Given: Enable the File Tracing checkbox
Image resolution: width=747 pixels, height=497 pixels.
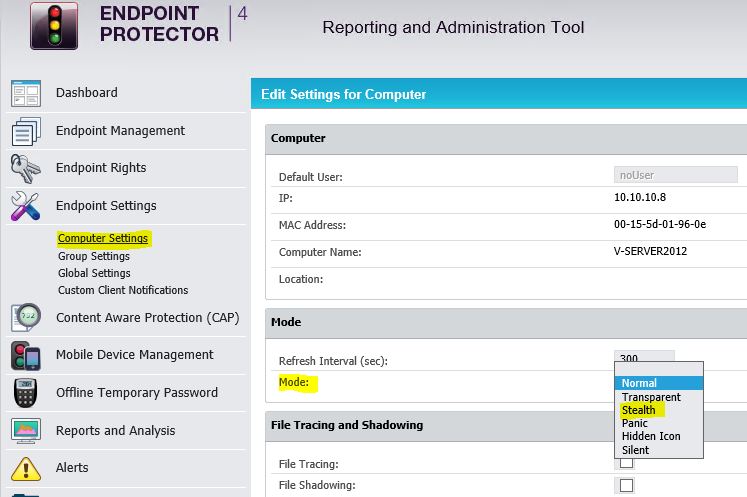Looking at the screenshot, I should click(626, 463).
